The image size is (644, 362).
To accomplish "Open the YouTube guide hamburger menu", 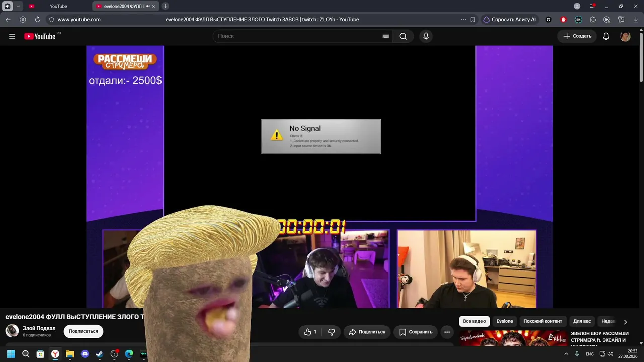I will [x=12, y=36].
